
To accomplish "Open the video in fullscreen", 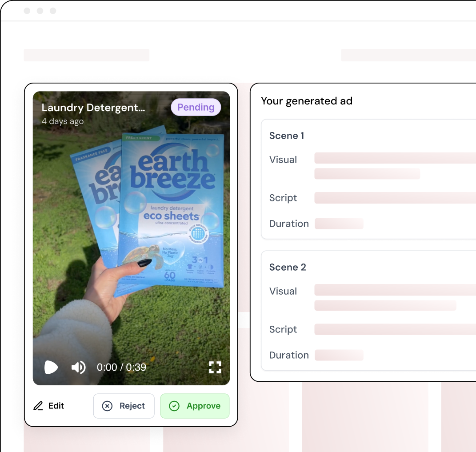I will click(x=215, y=367).
